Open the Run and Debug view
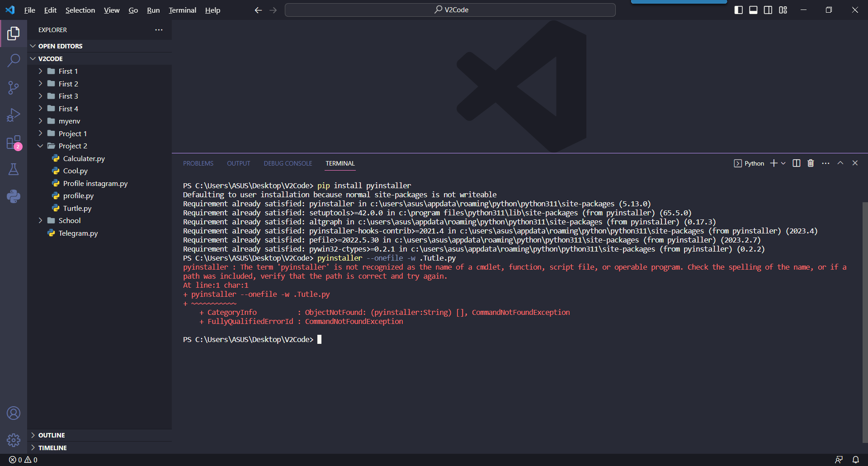Image resolution: width=868 pixels, height=466 pixels. pyautogui.click(x=14, y=115)
